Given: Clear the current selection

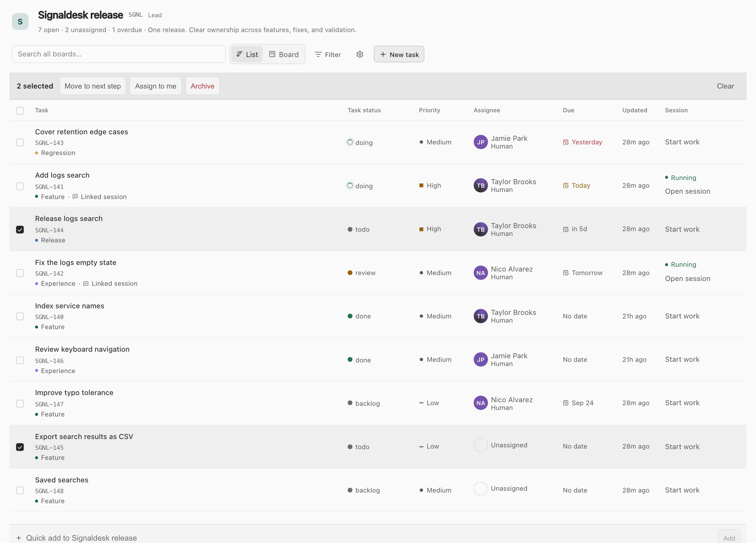Looking at the screenshot, I should [725, 86].
